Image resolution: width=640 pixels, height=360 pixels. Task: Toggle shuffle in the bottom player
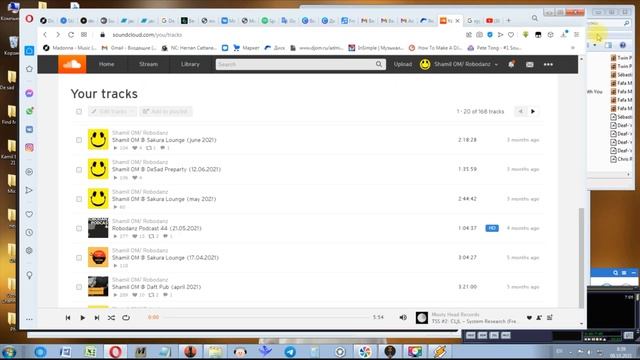coord(111,318)
